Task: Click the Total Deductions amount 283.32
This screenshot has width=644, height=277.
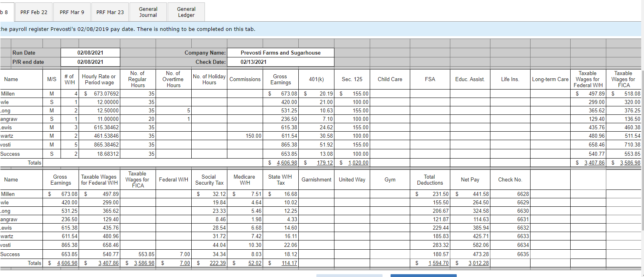Action: 430,245
